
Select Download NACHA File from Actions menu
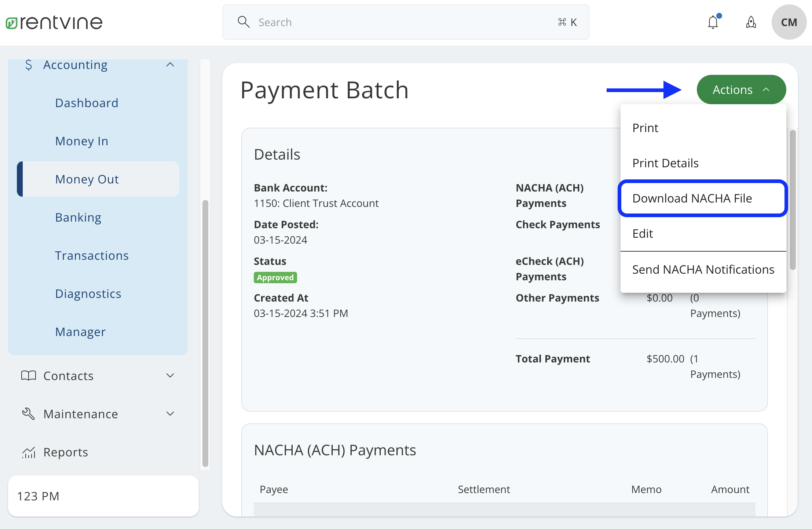(x=692, y=198)
